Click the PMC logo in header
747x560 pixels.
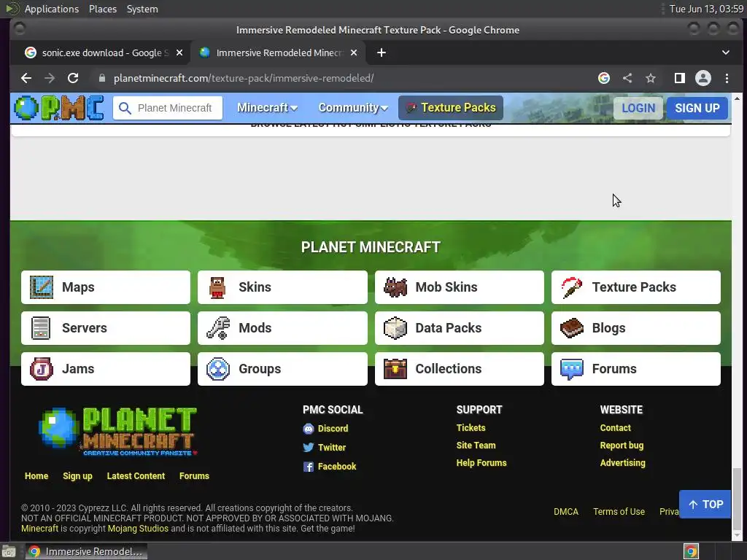(59, 108)
